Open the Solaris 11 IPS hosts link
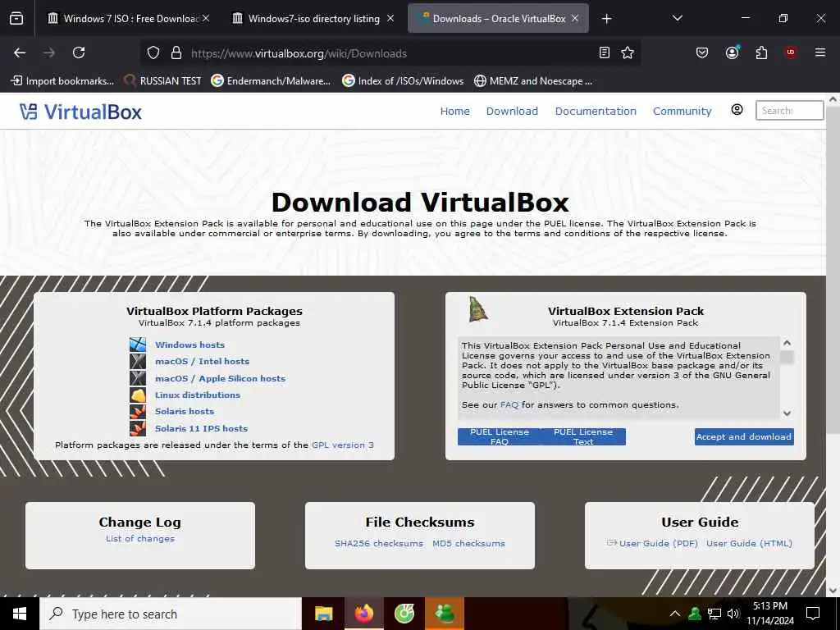The width and height of the screenshot is (840, 630). click(202, 428)
